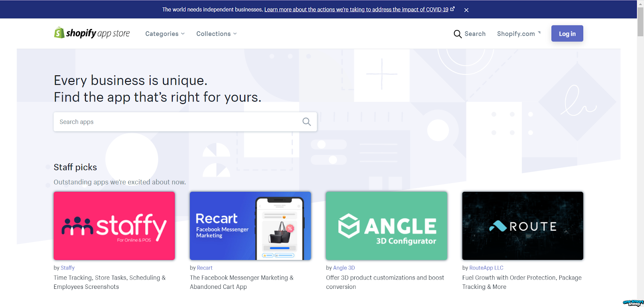Click the header Search magnifier icon
644x307 pixels.
(x=458, y=34)
